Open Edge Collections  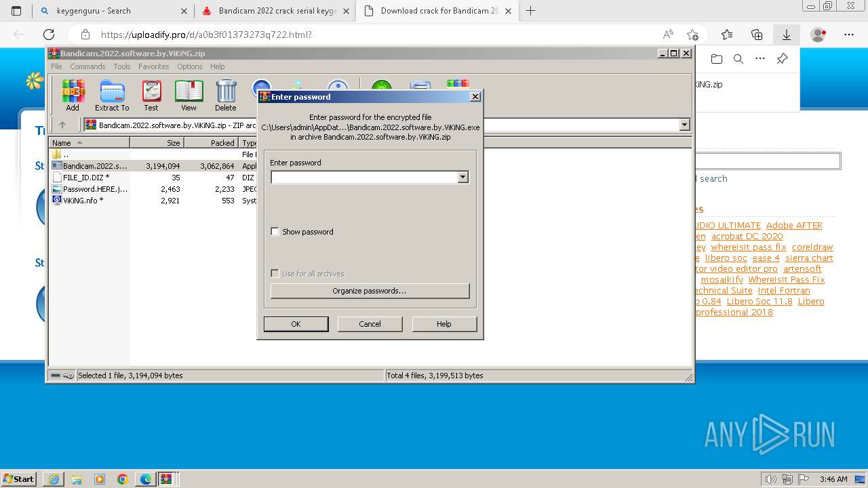tap(757, 35)
